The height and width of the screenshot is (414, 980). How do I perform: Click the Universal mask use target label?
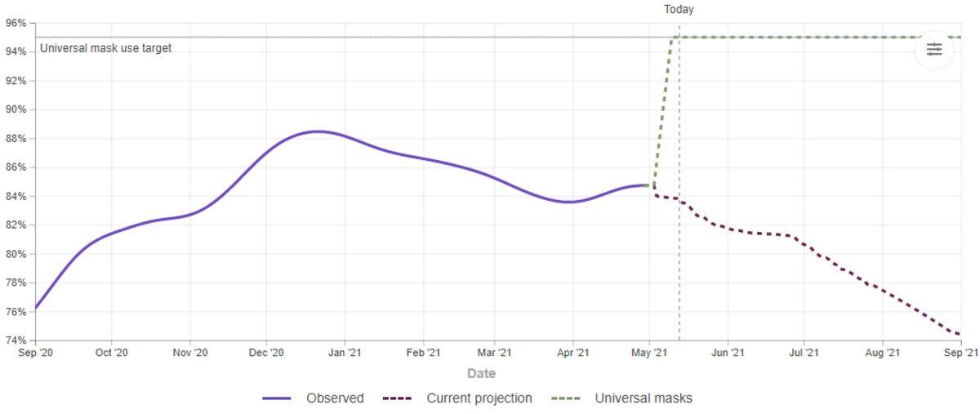pos(105,48)
